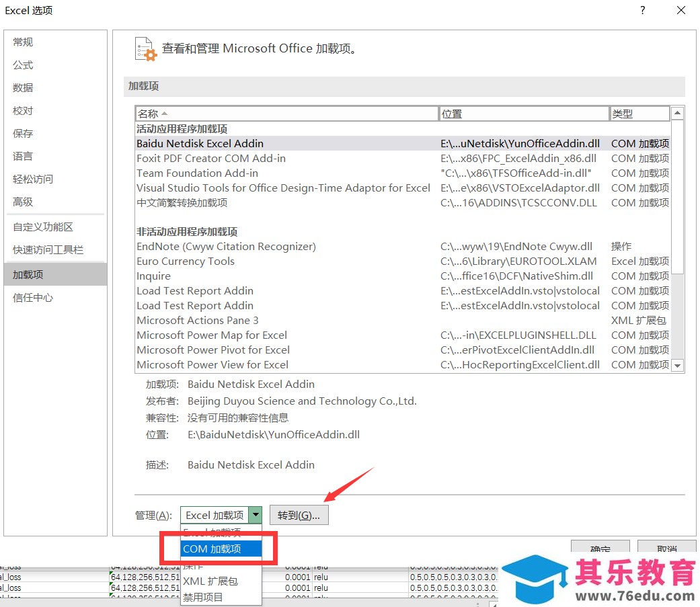The height and width of the screenshot is (607, 700).
Task: Select the 中文简繁转换加载项 row
Action: tap(403, 202)
